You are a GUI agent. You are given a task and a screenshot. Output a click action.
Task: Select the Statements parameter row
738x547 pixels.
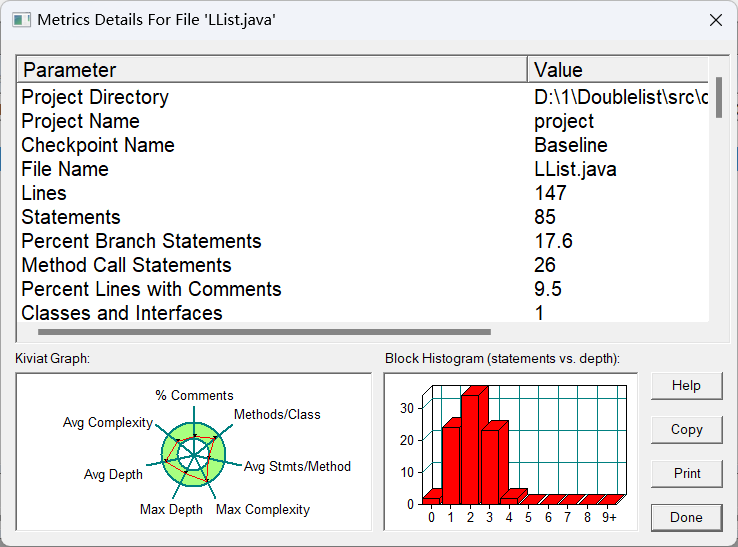(x=362, y=217)
